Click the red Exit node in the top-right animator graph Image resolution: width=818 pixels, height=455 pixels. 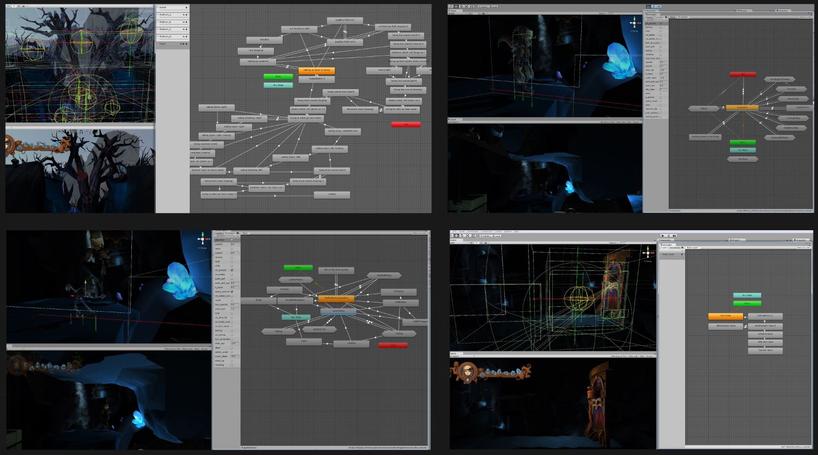[742, 74]
